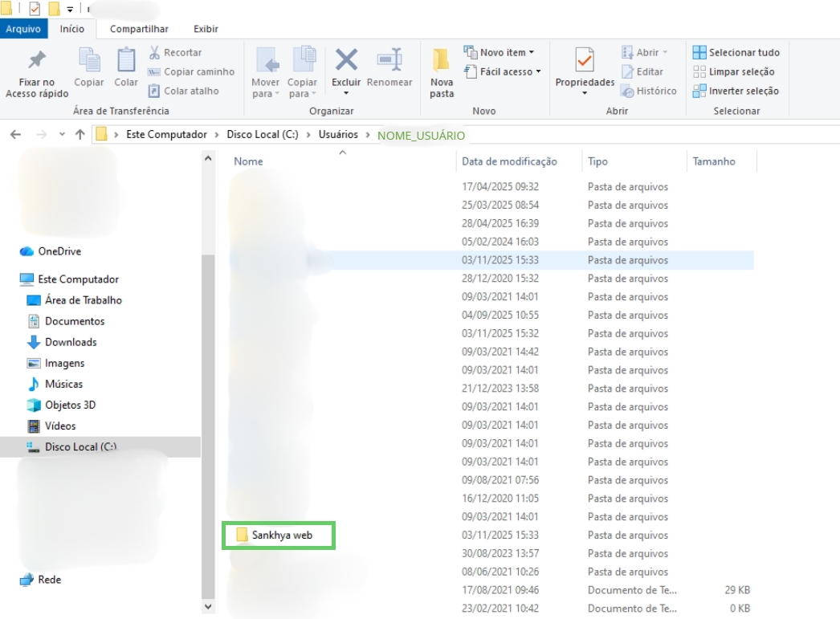
Task: Expand chevron after Usuários breadcrumb
Action: coord(368,135)
